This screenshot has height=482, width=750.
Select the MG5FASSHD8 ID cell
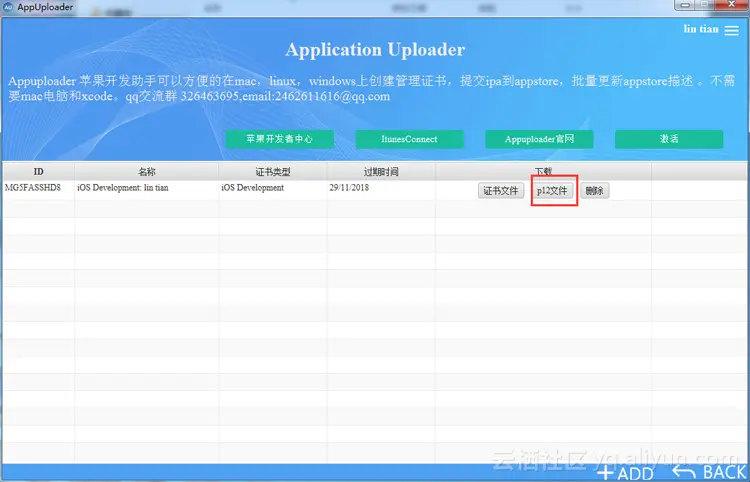[38, 190]
